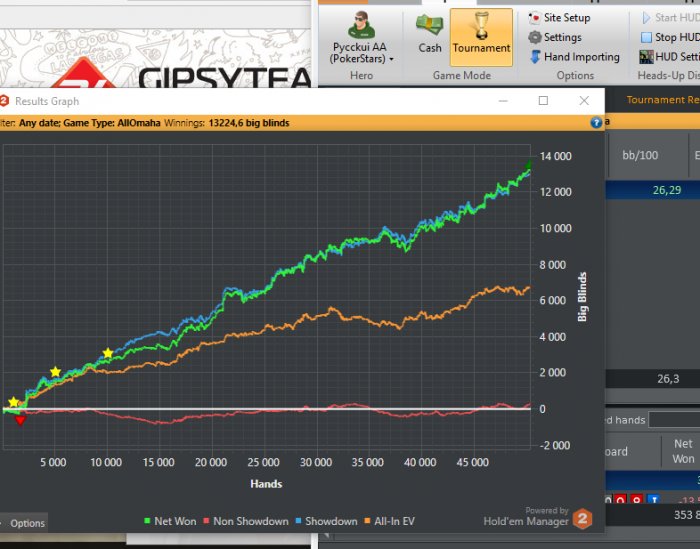Image resolution: width=700 pixels, height=549 pixels.
Task: Click the green triangle marker at graph peak
Action: (529, 164)
